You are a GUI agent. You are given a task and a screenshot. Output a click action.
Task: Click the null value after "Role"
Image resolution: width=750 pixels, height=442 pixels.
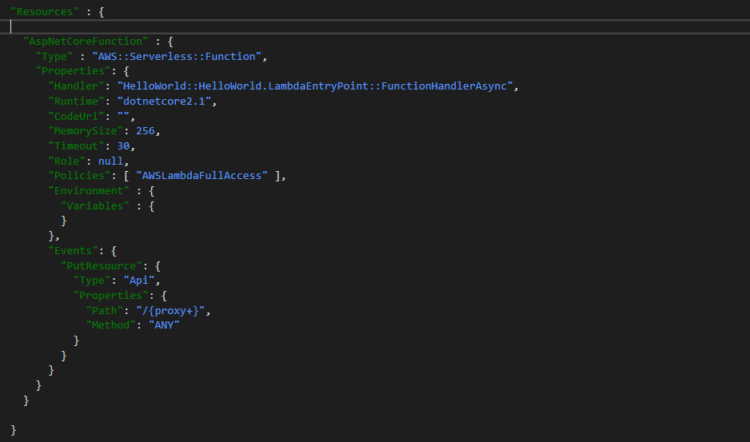pyautogui.click(x=110, y=161)
